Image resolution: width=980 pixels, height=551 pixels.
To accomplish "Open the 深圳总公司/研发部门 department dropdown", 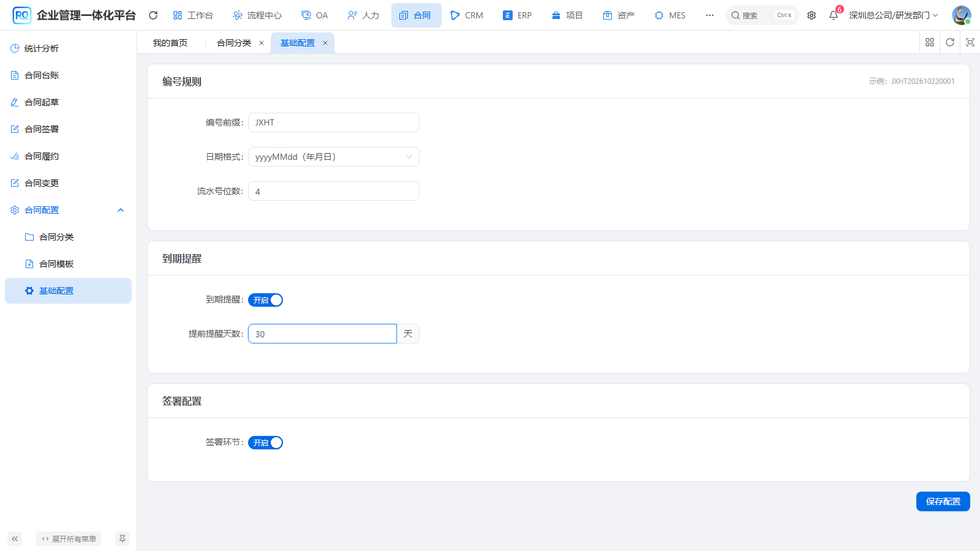I will coord(893,15).
